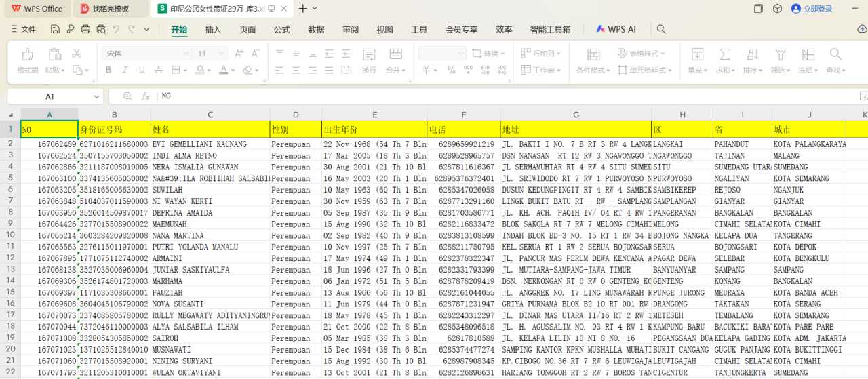Select column header E
This screenshot has width=868, height=379.
click(x=374, y=115)
